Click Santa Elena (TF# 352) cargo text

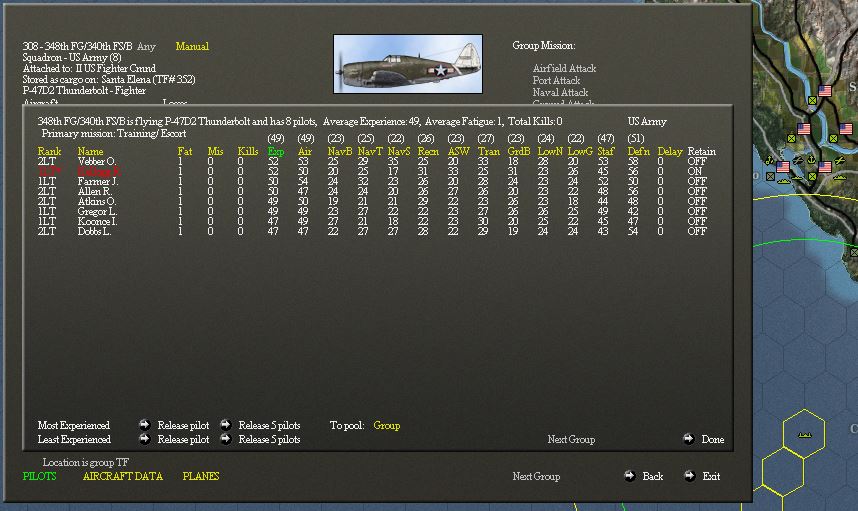click(148, 79)
